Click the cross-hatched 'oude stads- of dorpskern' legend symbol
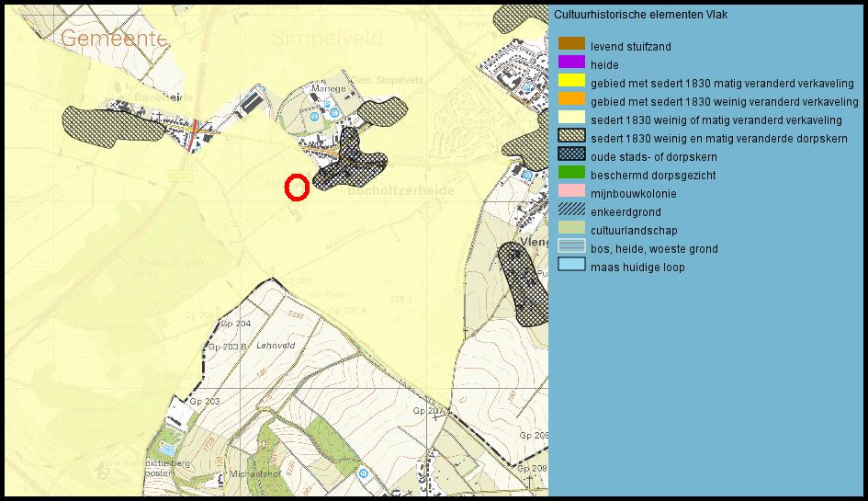 click(571, 154)
